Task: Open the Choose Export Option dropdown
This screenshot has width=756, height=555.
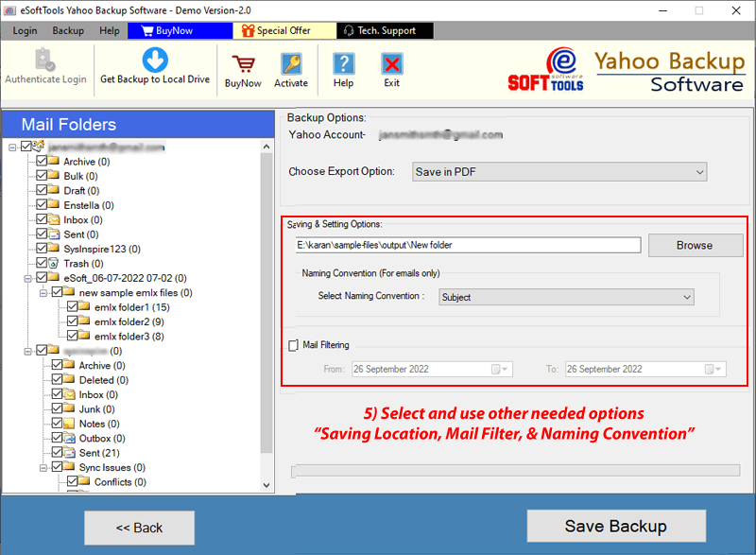Action: coord(559,172)
